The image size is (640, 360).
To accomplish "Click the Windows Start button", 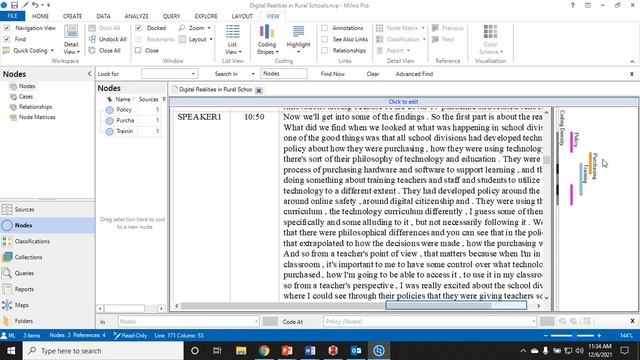I will click(x=11, y=351).
